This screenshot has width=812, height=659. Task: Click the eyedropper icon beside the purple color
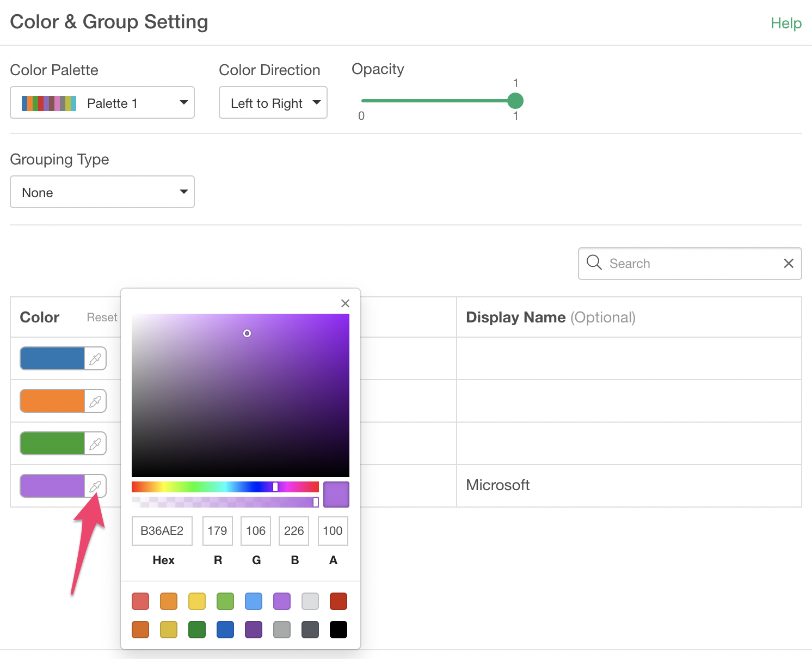[95, 486]
